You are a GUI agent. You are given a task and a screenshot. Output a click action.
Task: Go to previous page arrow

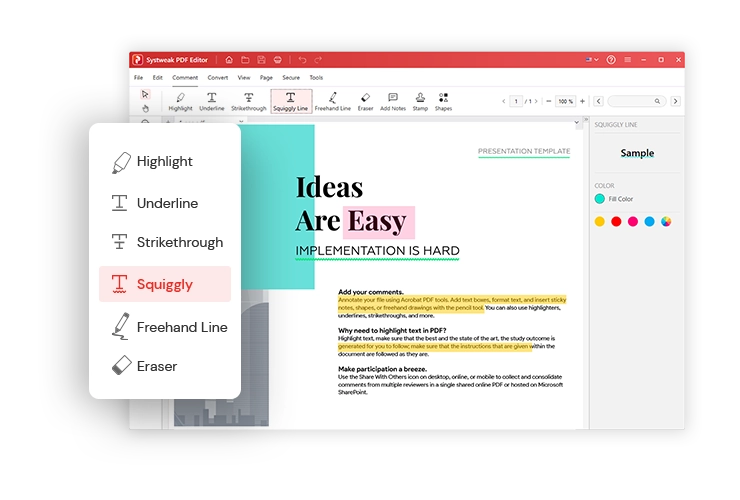point(504,101)
